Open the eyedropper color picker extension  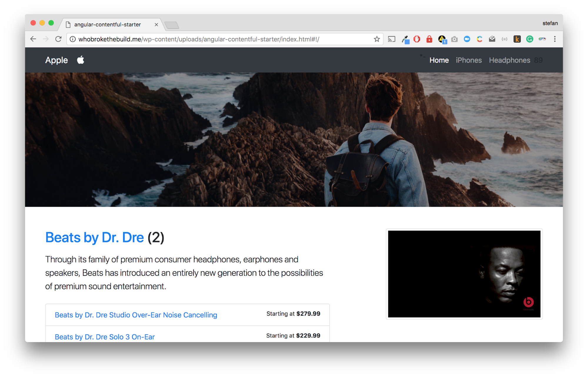tap(405, 39)
